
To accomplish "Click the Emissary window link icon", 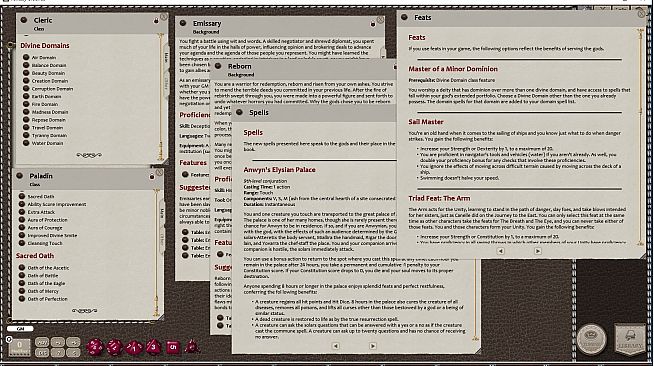I will point(183,23).
